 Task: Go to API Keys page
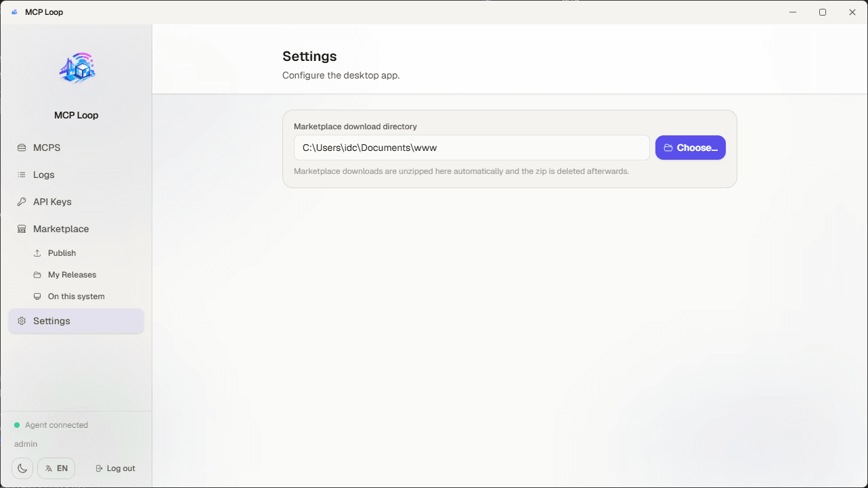click(x=76, y=202)
